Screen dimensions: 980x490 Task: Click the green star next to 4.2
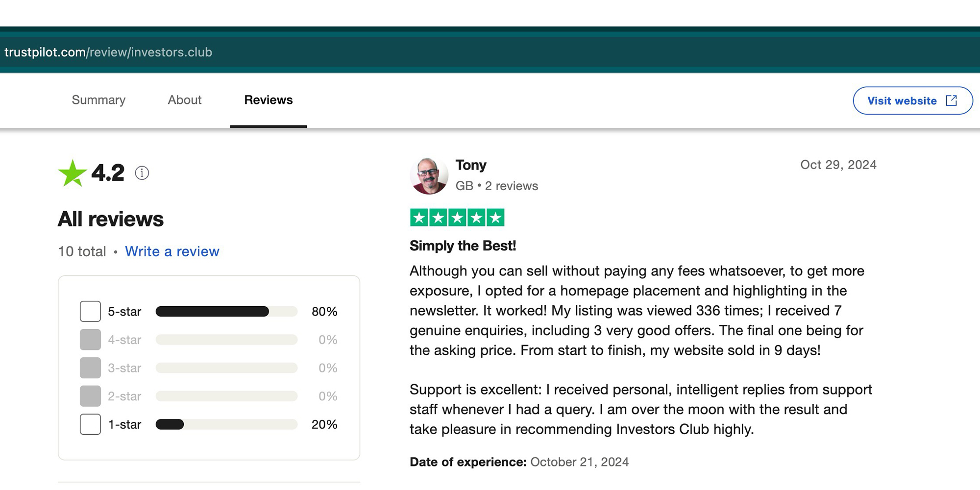(x=73, y=173)
